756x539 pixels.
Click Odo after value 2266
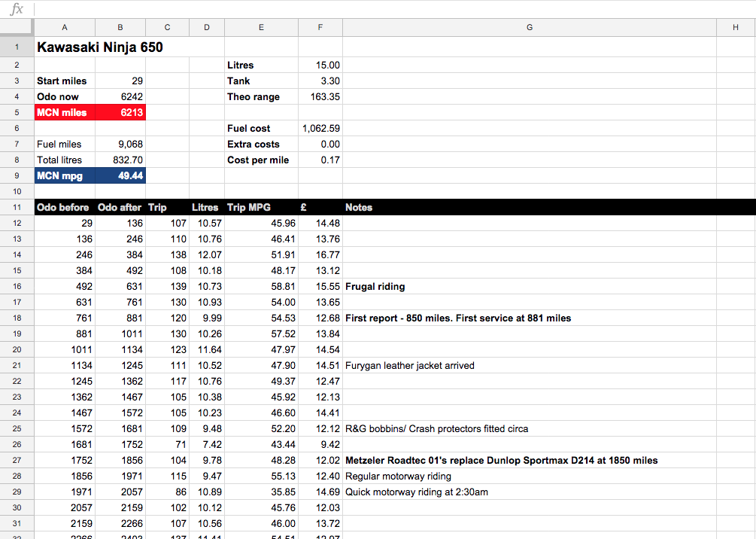pyautogui.click(x=120, y=523)
